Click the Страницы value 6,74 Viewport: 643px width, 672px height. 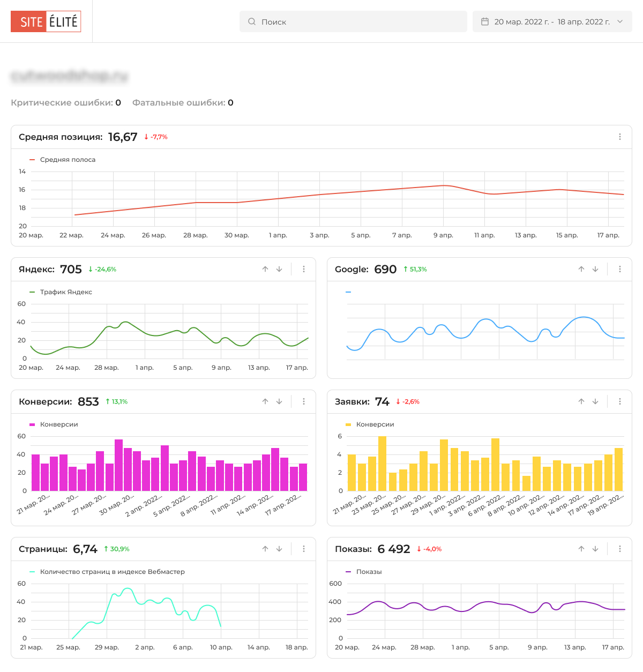(x=85, y=549)
